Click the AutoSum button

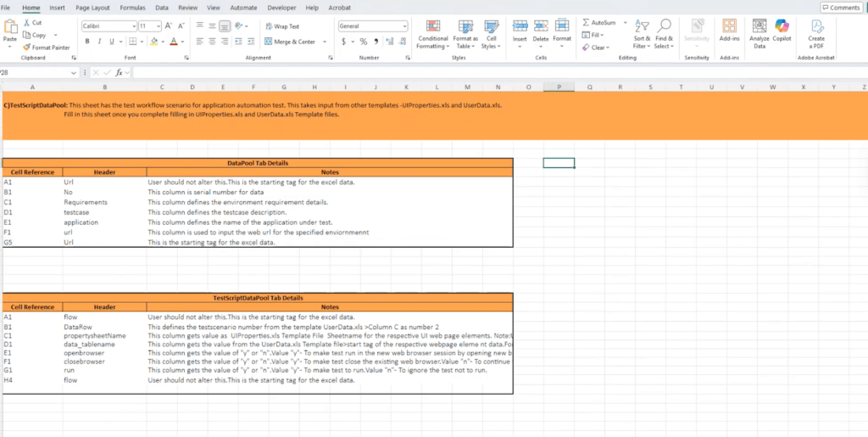(x=603, y=22)
